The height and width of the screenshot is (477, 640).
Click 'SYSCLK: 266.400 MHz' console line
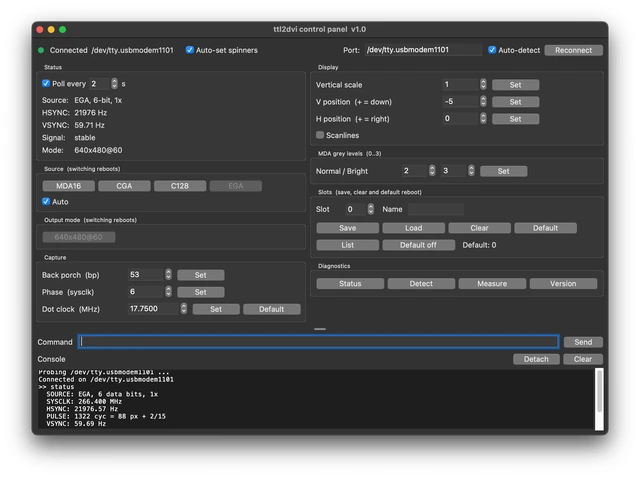[x=82, y=402]
